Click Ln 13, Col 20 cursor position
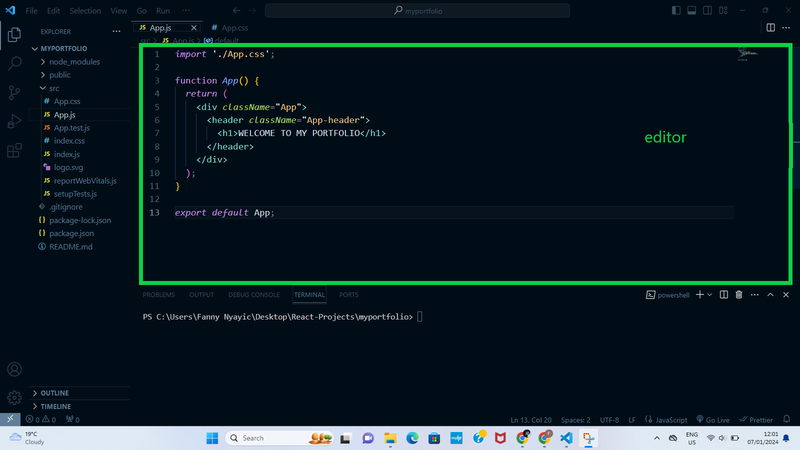This screenshot has width=800, height=450. click(531, 419)
